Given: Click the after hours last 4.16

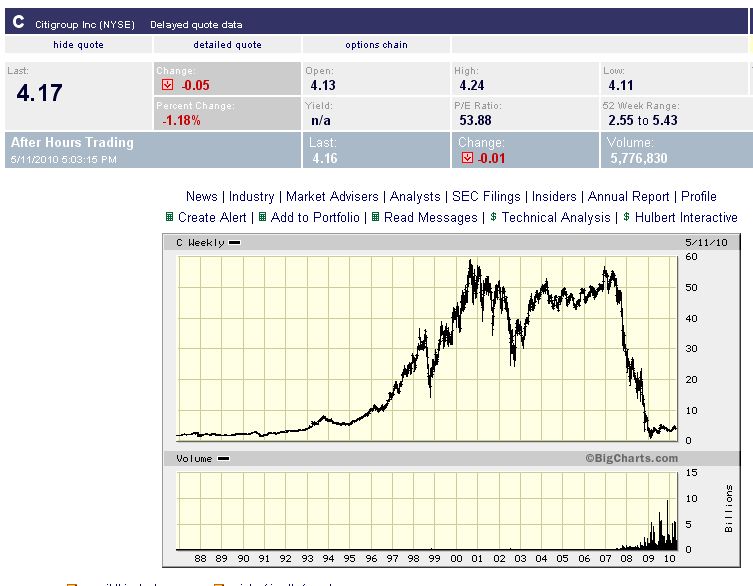Looking at the screenshot, I should tap(325, 158).
